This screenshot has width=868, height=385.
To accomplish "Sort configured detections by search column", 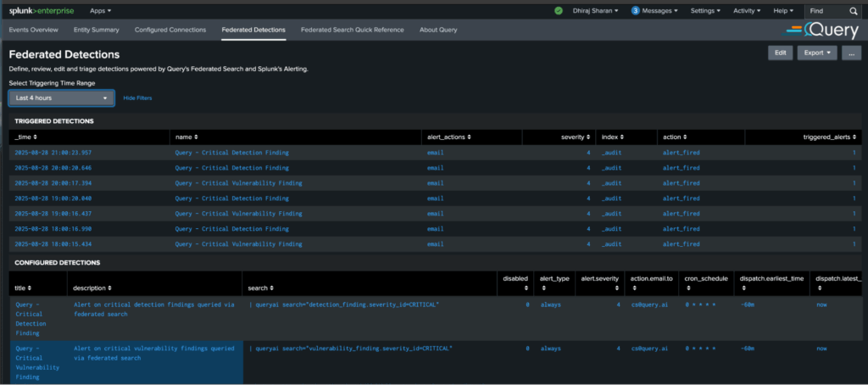I will click(x=261, y=288).
